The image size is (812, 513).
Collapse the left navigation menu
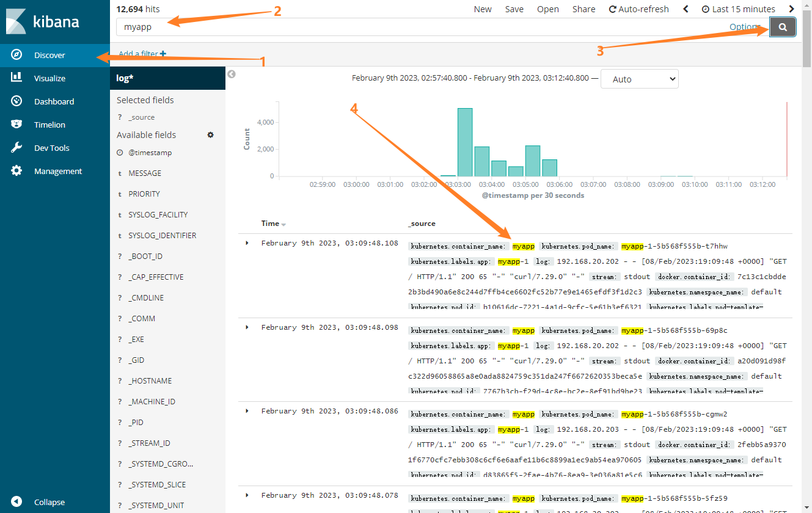point(49,502)
